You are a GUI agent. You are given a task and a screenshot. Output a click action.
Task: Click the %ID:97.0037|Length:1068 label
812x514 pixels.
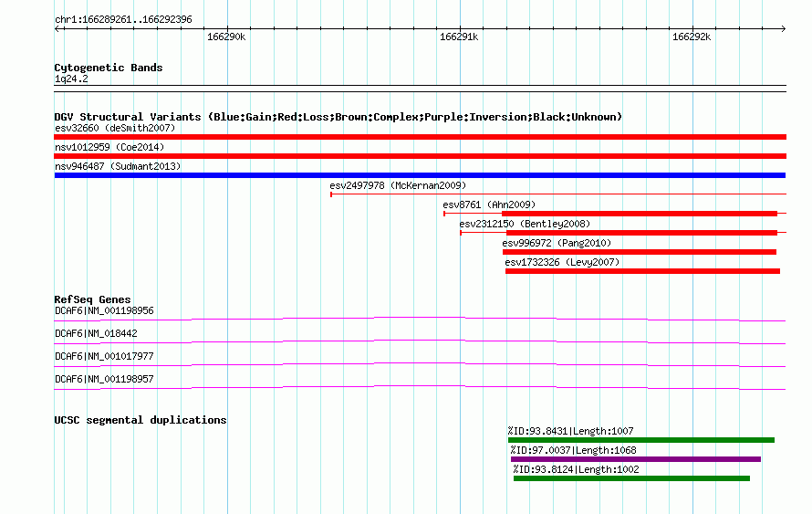click(573, 450)
